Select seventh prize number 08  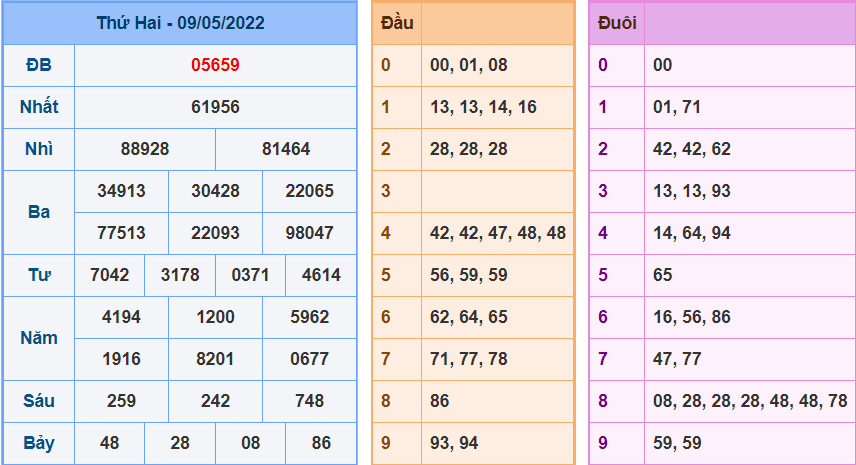[250, 443]
